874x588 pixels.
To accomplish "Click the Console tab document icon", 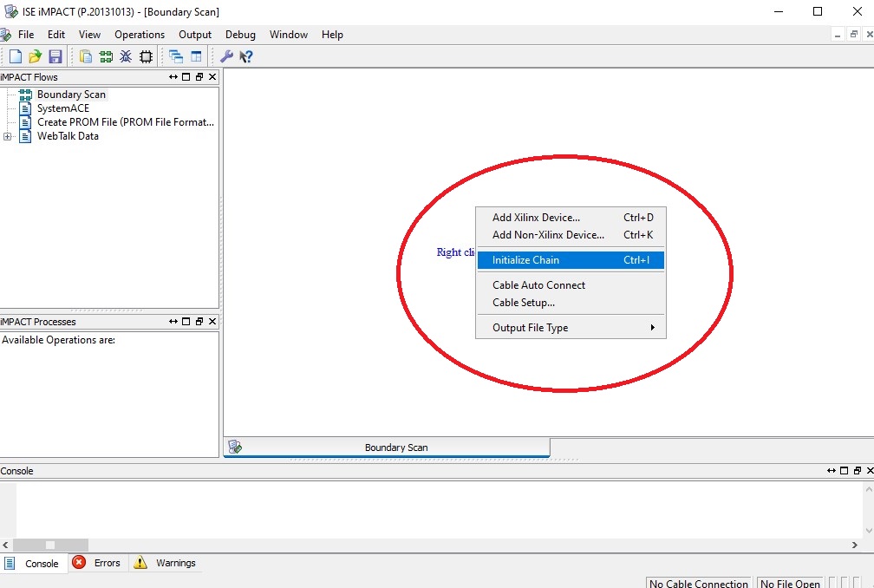I will (10, 563).
